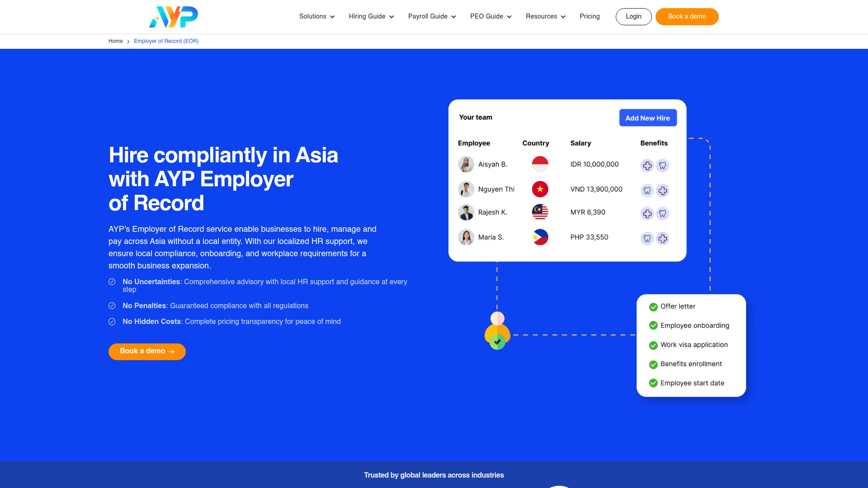
Task: Click the Indonesia flag next to Aisyah B.
Action: tap(540, 164)
